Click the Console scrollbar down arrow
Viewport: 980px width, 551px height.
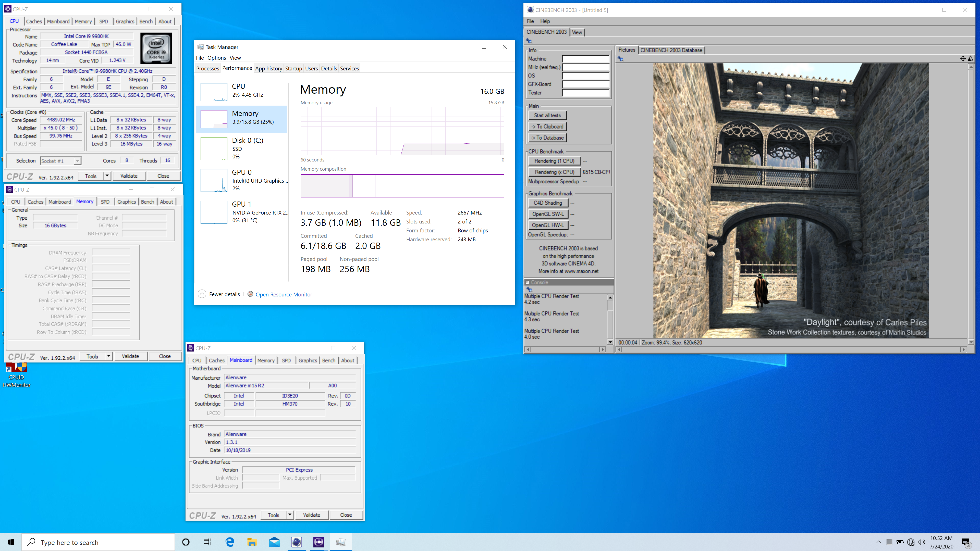point(610,342)
